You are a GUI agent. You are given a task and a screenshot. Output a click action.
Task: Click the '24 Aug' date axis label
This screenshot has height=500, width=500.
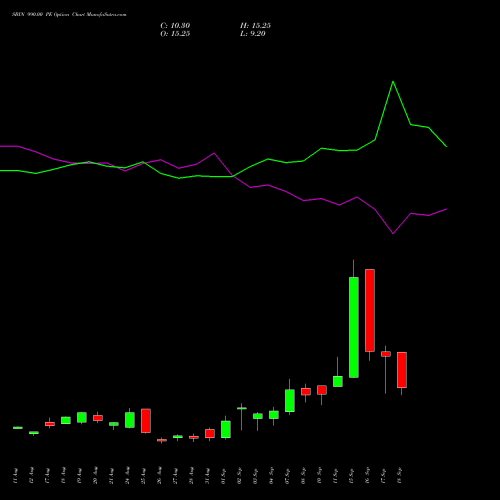click(x=127, y=476)
